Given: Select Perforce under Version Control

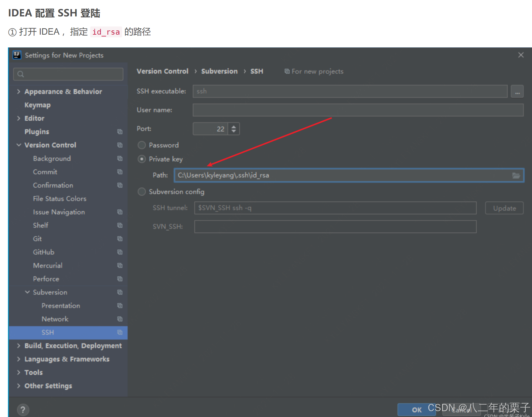Looking at the screenshot, I should (x=46, y=279).
